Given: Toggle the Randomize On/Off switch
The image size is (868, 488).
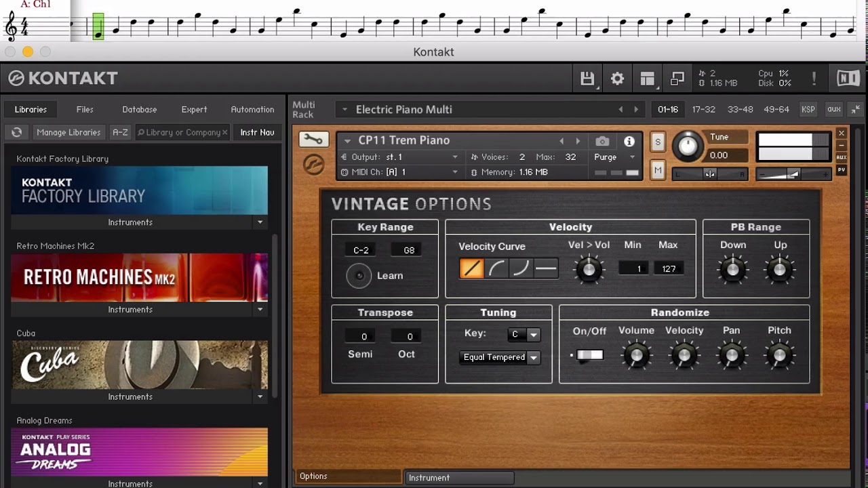Looking at the screenshot, I should tap(589, 355).
